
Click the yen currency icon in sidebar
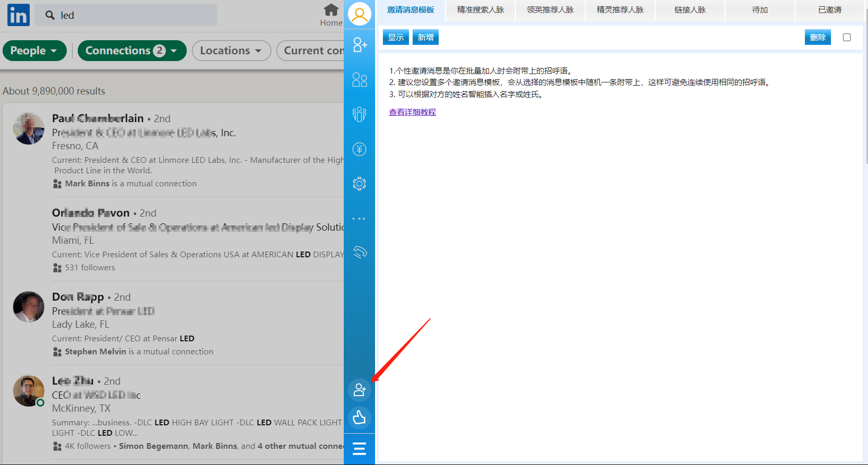point(359,149)
